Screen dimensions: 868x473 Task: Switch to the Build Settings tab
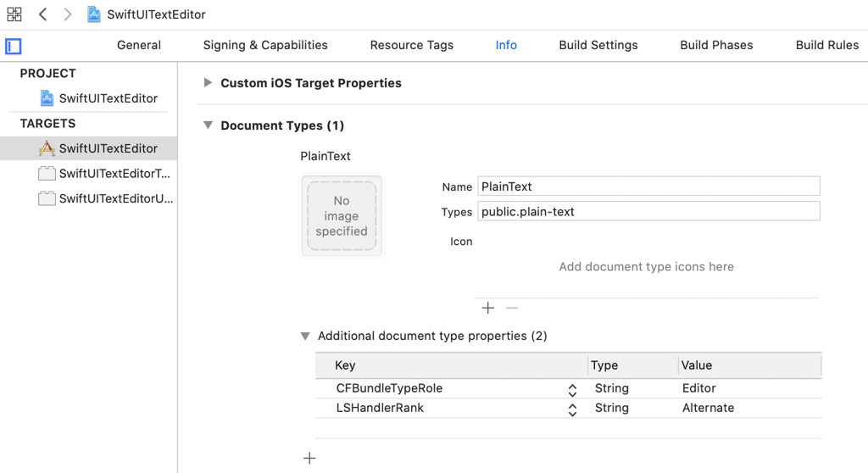598,45
